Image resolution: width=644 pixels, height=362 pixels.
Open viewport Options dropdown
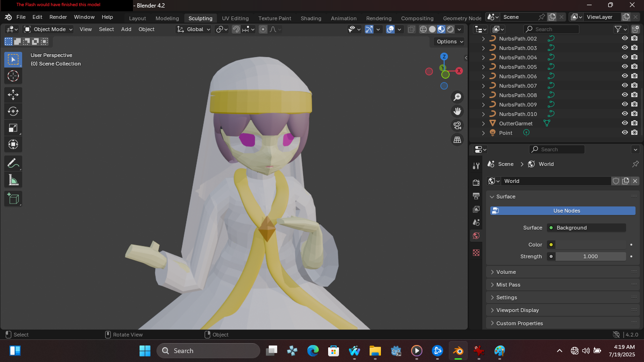click(449, 41)
